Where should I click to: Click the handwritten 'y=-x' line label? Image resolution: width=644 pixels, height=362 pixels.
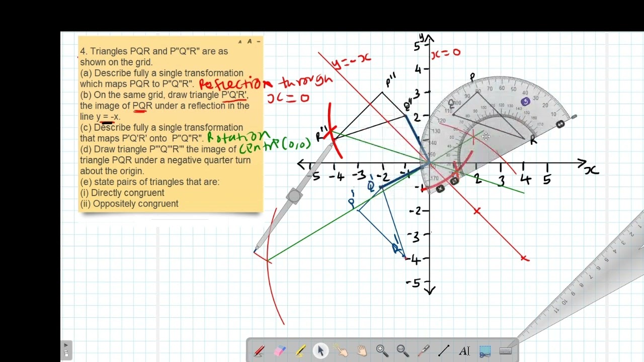351,61
